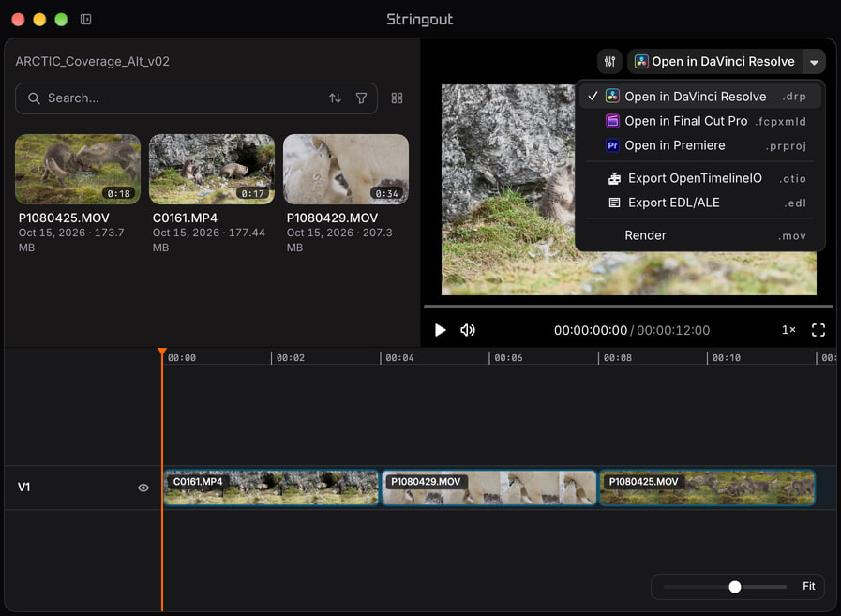Click the Open in DaVinci Resolve main button

[715, 62]
